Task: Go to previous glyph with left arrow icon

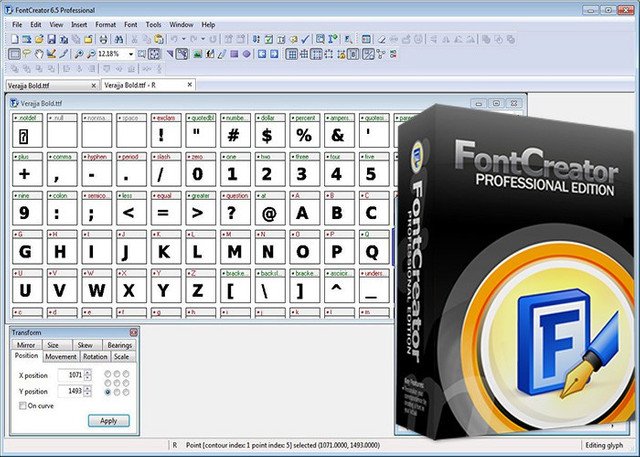Action: coord(262,54)
